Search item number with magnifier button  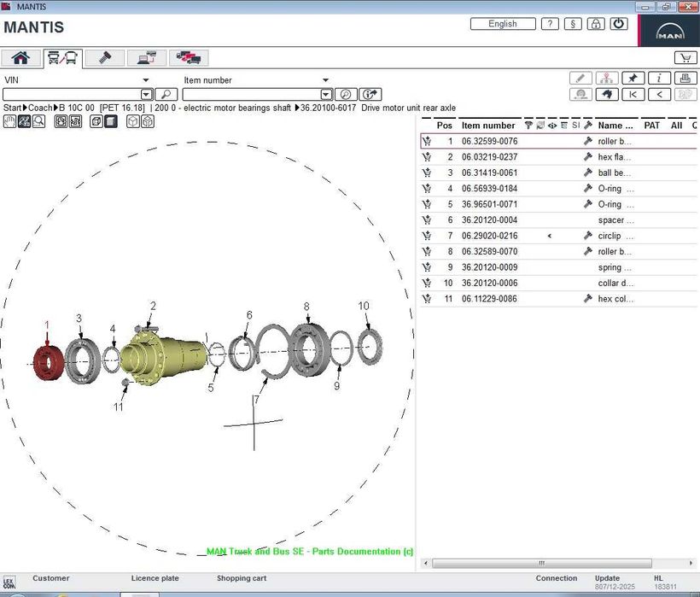346,95
